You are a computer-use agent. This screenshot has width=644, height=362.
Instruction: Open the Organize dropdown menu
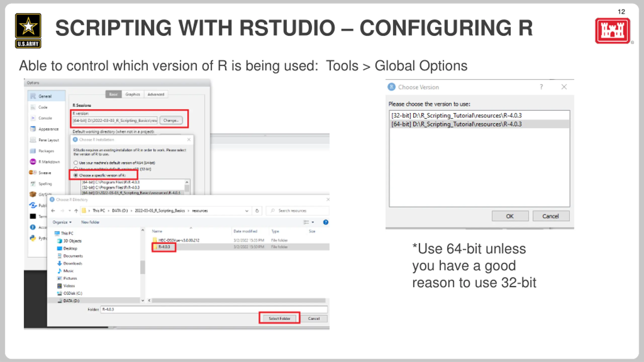click(62, 222)
